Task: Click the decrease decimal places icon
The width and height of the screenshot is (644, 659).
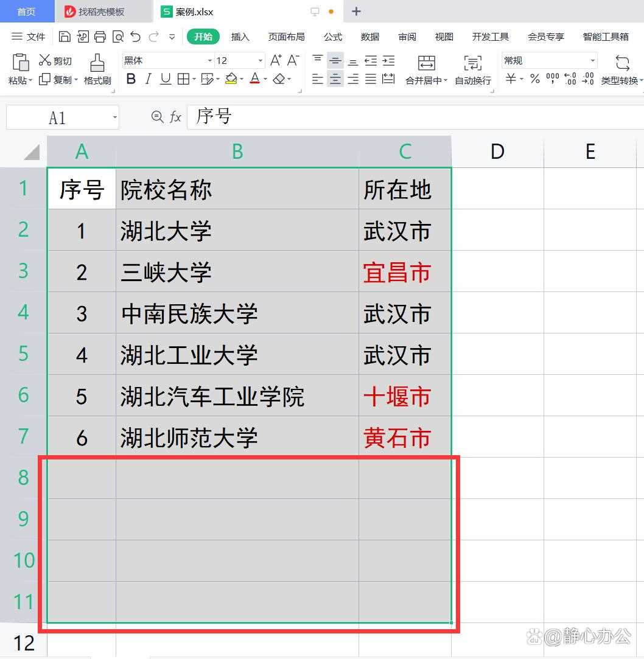Action: coord(587,78)
